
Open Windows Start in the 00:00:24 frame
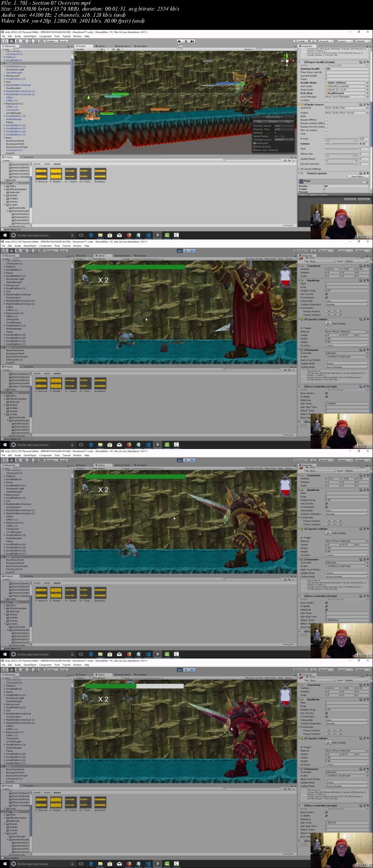click(5, 235)
